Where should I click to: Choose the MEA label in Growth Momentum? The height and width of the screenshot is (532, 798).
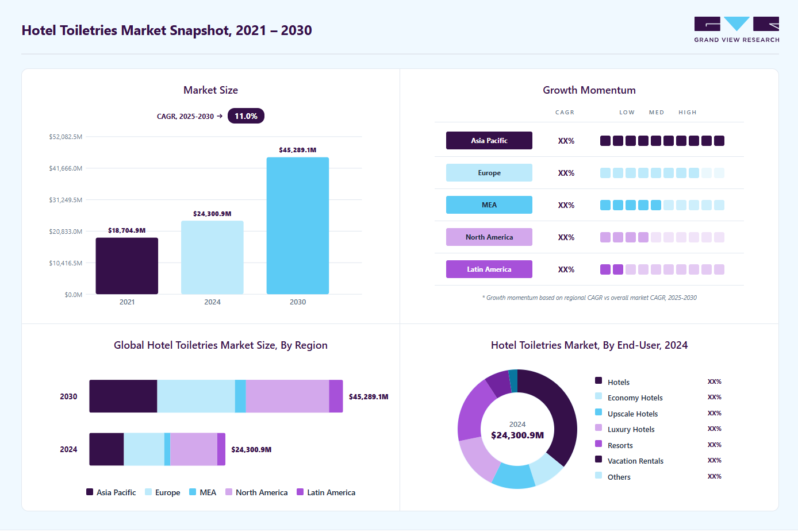click(x=489, y=205)
